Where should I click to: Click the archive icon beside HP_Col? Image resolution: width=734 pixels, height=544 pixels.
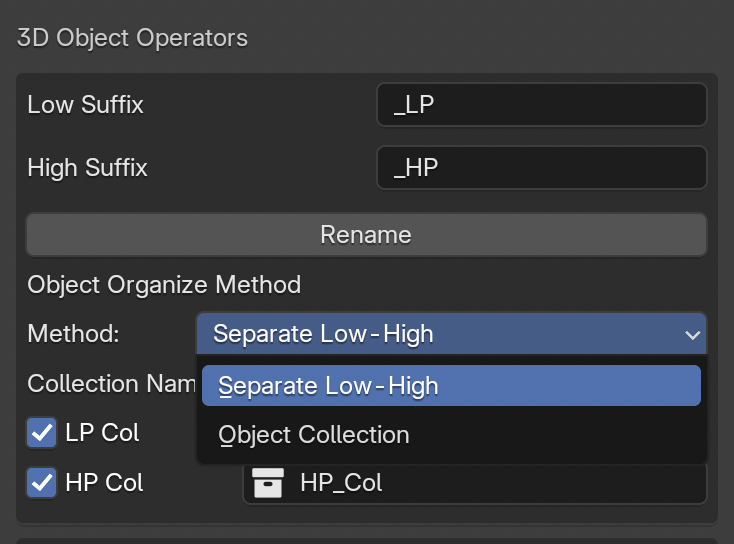268,483
